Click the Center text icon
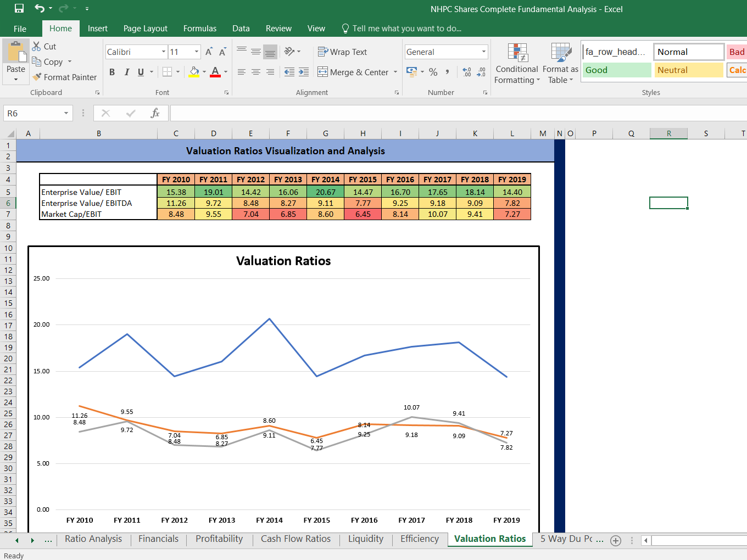Image resolution: width=747 pixels, height=560 pixels. tap(256, 72)
